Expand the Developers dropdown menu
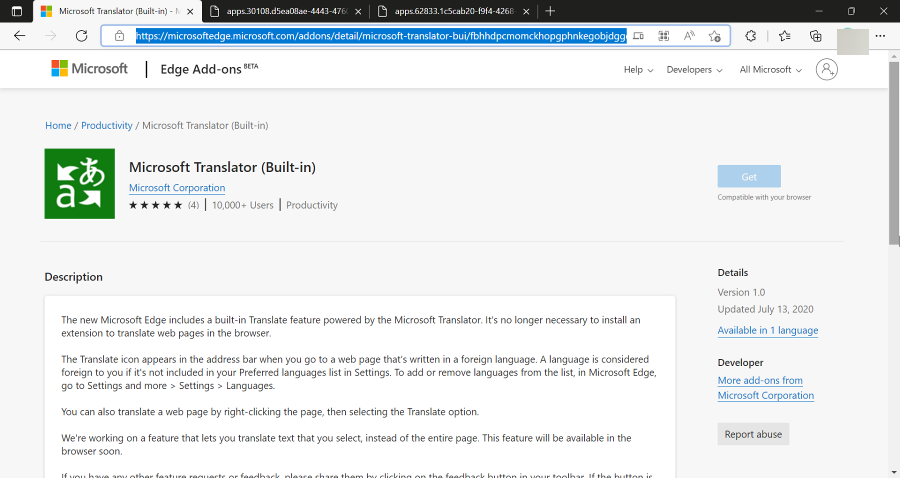The height and width of the screenshot is (478, 900). [695, 69]
